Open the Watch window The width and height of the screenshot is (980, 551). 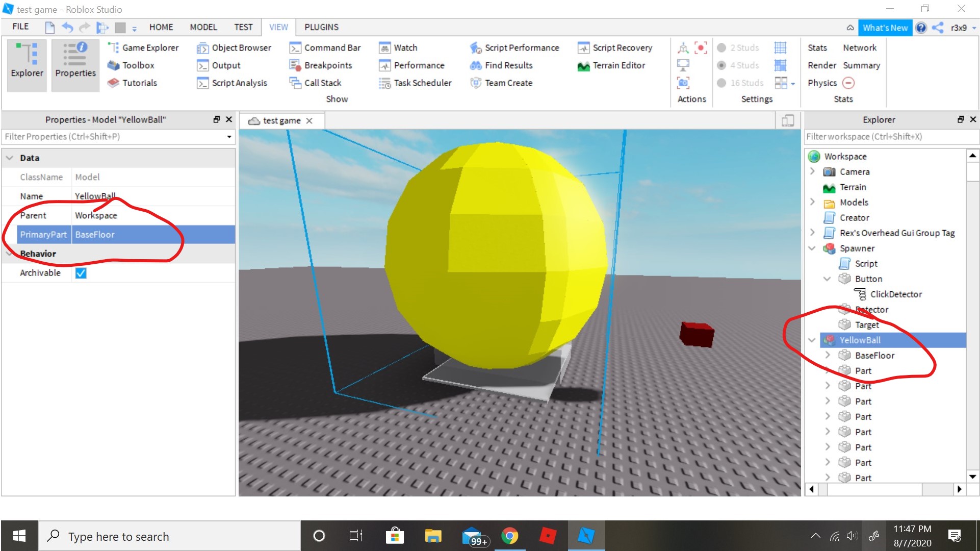click(x=398, y=47)
